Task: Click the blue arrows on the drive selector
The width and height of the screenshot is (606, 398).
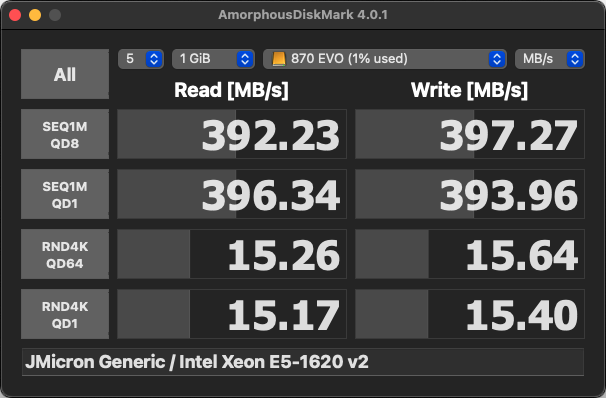Action: click(x=497, y=59)
